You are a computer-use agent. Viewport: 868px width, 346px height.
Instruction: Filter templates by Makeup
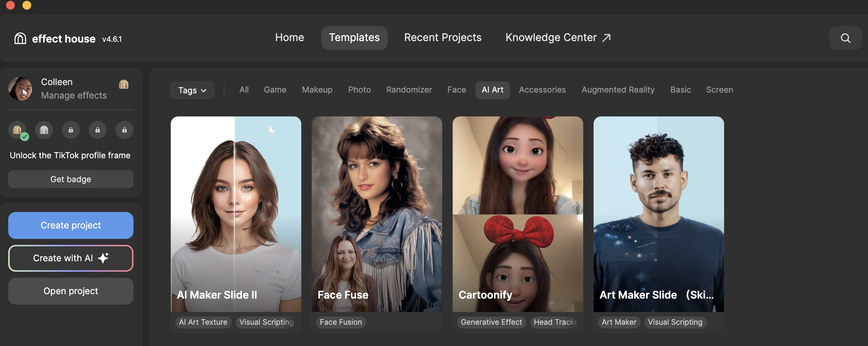(317, 90)
